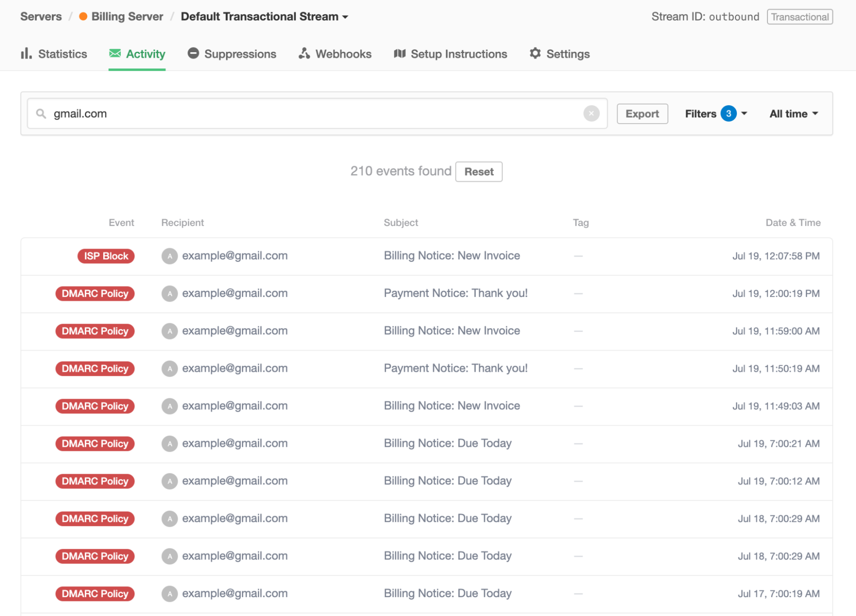Image resolution: width=856 pixels, height=616 pixels.
Task: Expand the Filters dropdown menu
Action: [x=714, y=113]
